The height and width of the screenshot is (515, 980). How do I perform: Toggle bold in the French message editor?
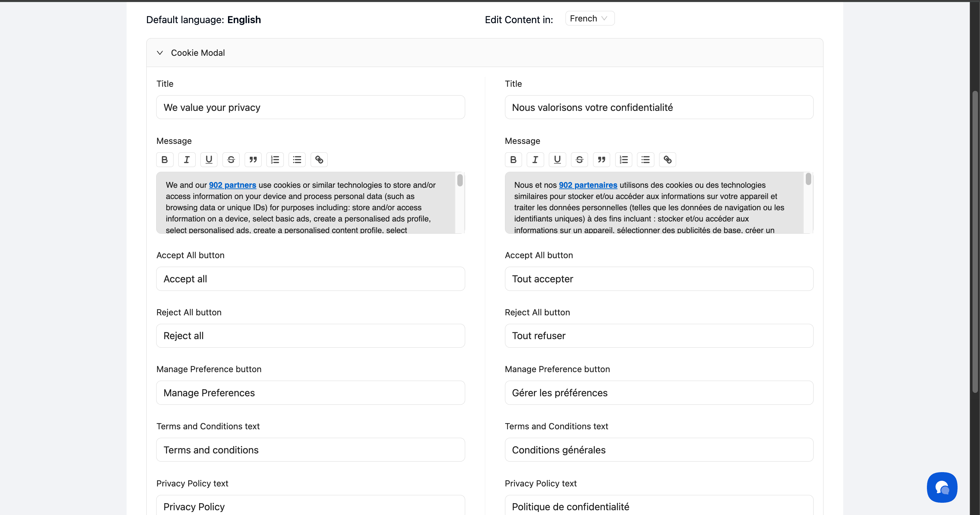coord(513,160)
